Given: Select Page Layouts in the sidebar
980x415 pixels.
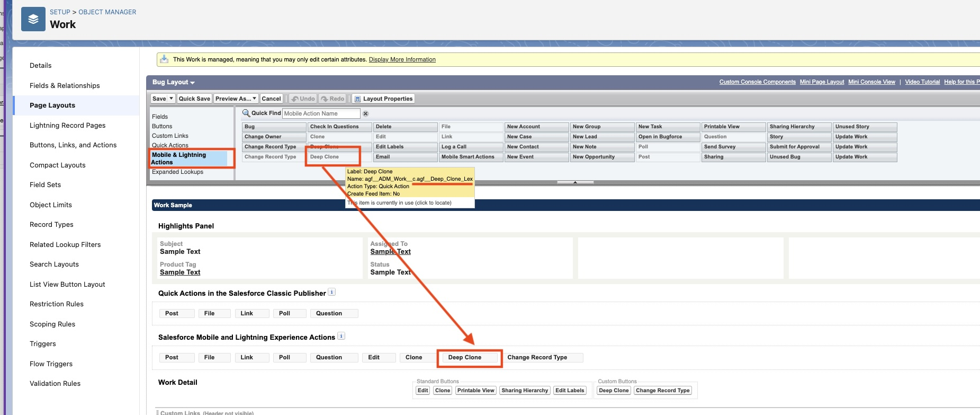Looking at the screenshot, I should click(x=52, y=105).
